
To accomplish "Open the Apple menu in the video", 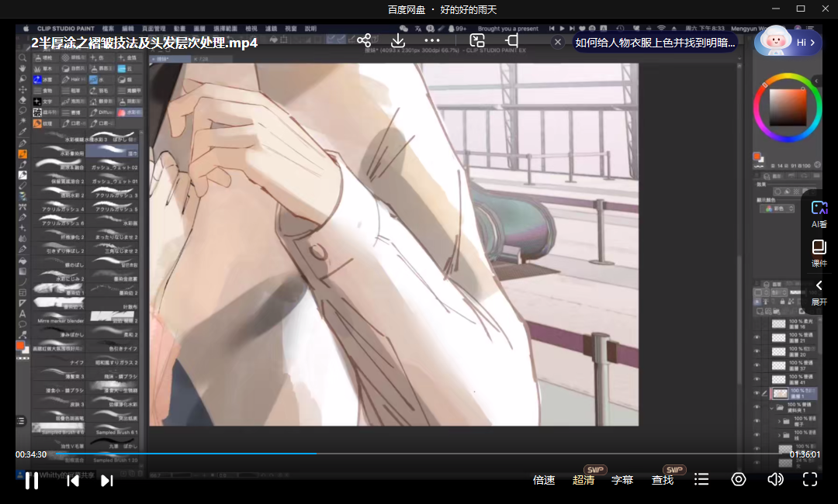I will (x=26, y=28).
